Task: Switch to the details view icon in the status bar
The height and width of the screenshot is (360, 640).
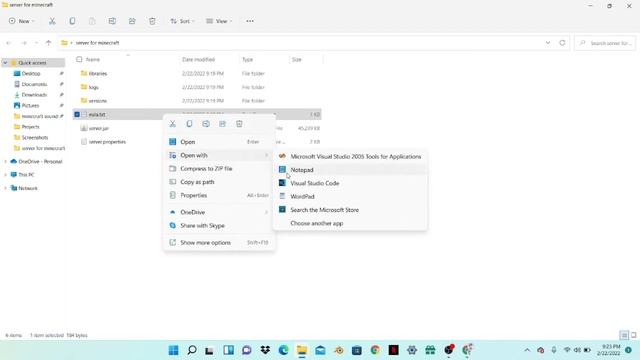Action: (624, 335)
